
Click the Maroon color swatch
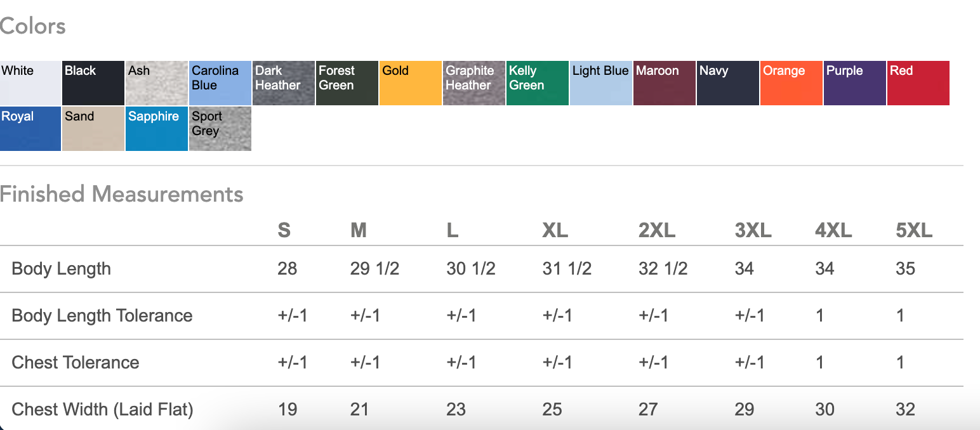[665, 83]
